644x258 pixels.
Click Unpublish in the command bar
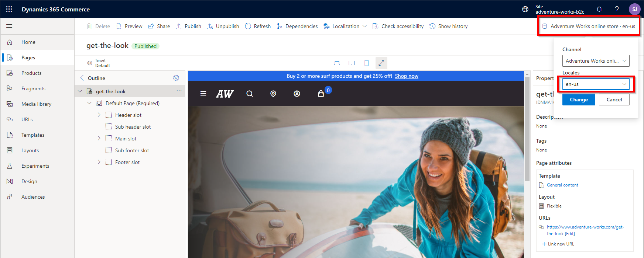click(x=223, y=26)
